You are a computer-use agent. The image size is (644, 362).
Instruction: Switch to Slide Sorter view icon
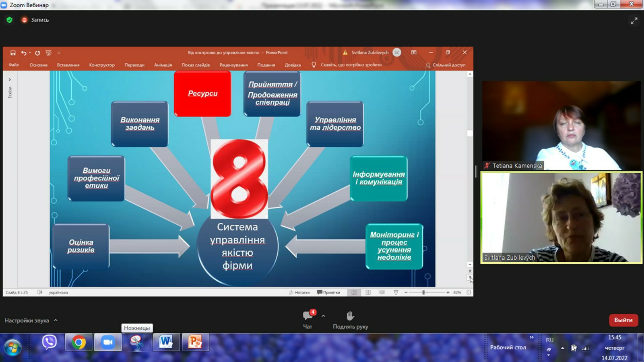coord(368,292)
